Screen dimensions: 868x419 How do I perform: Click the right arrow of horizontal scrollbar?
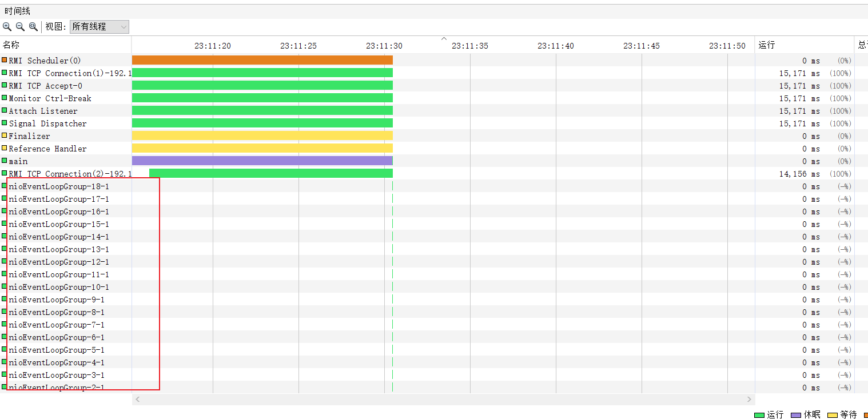coord(749,400)
